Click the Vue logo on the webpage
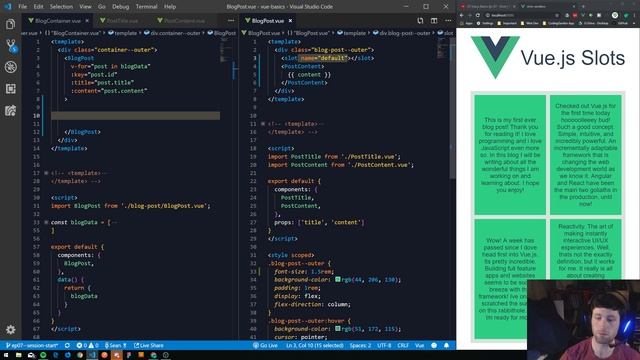The height and width of the screenshot is (360, 640). 495,57
